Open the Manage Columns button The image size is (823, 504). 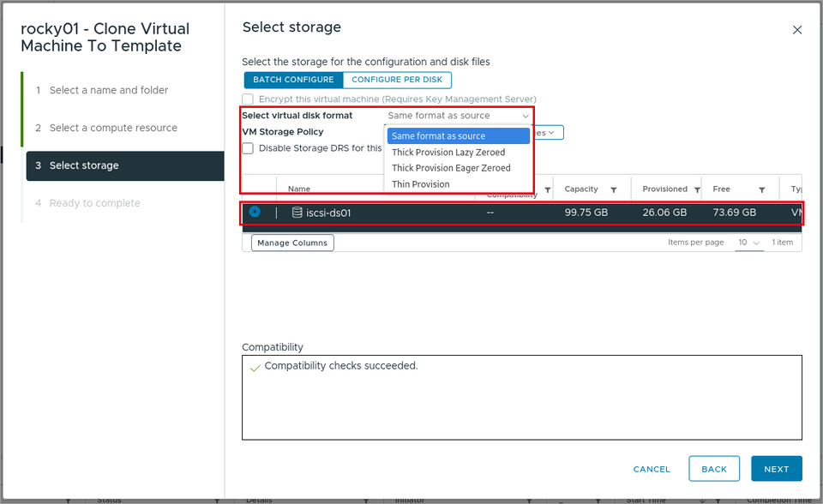pyautogui.click(x=292, y=243)
